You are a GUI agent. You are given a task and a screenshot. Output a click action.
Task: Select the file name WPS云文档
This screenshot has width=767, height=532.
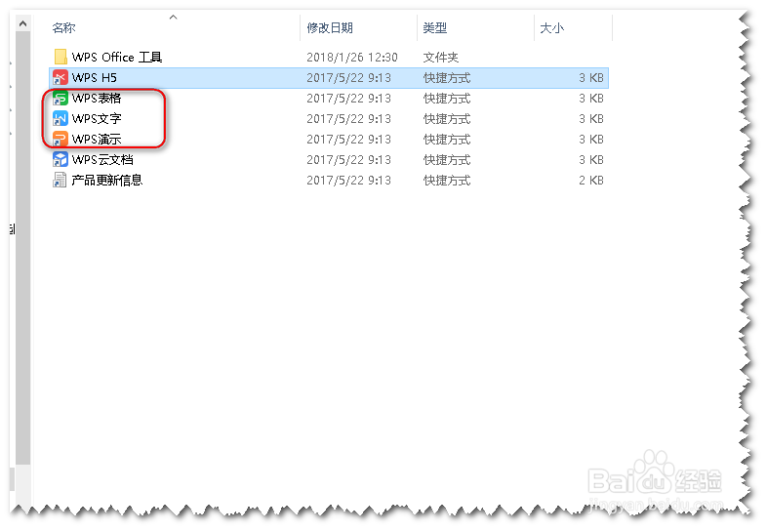(x=102, y=160)
